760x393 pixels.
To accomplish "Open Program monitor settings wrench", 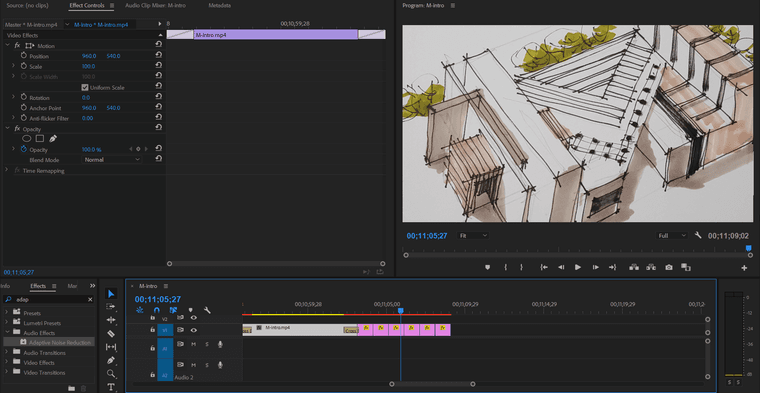I will [698, 235].
